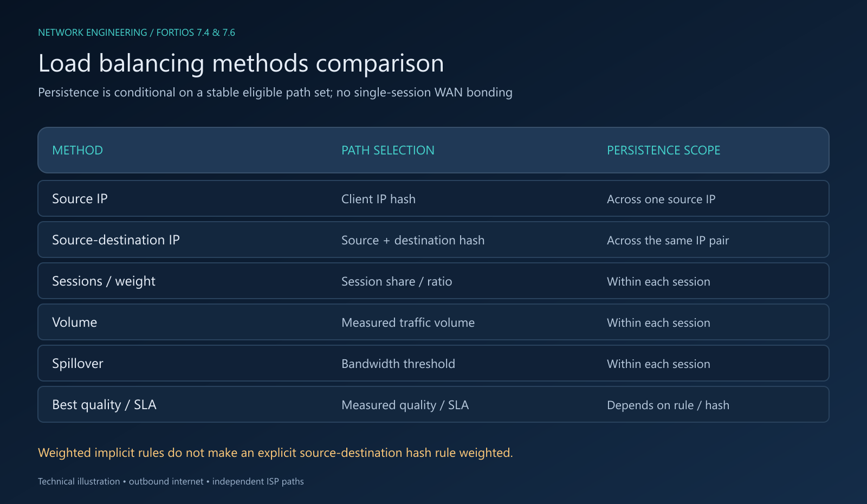This screenshot has height=504, width=867.
Task: Click the 'Bandwidth threshold' cell
Action: pyautogui.click(x=398, y=364)
